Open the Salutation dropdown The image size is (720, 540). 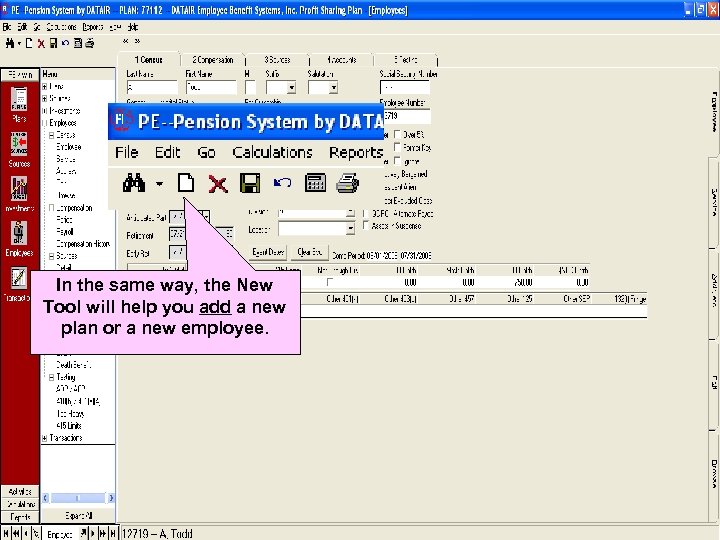(333, 87)
